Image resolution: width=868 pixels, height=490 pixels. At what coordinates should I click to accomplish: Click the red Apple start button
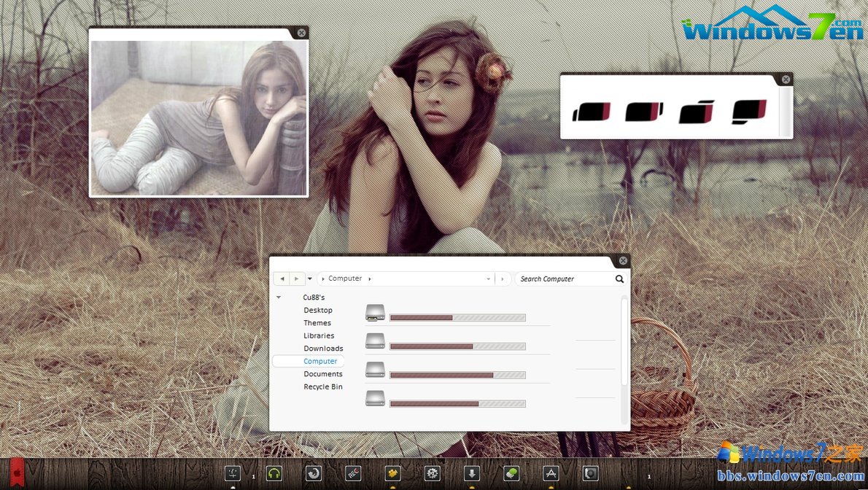(17, 473)
